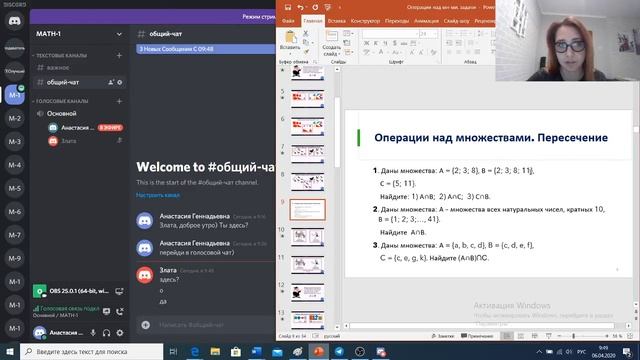The image size is (640, 360).
Task: Adjust the PowerPoint zoom slider
Action: (x=573, y=336)
